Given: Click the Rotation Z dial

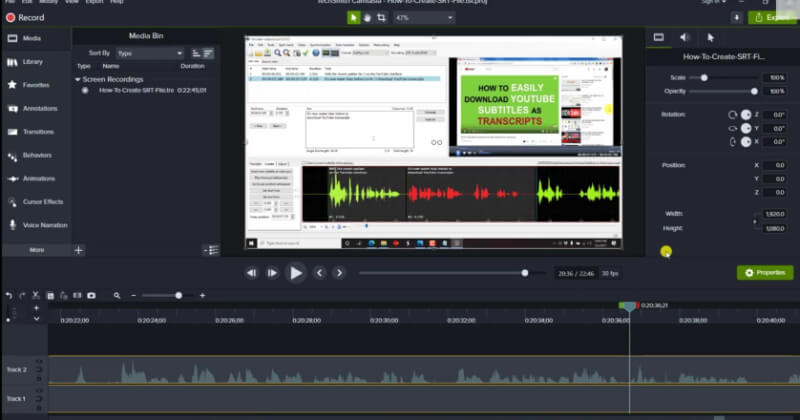Looking at the screenshot, I should click(x=746, y=115).
